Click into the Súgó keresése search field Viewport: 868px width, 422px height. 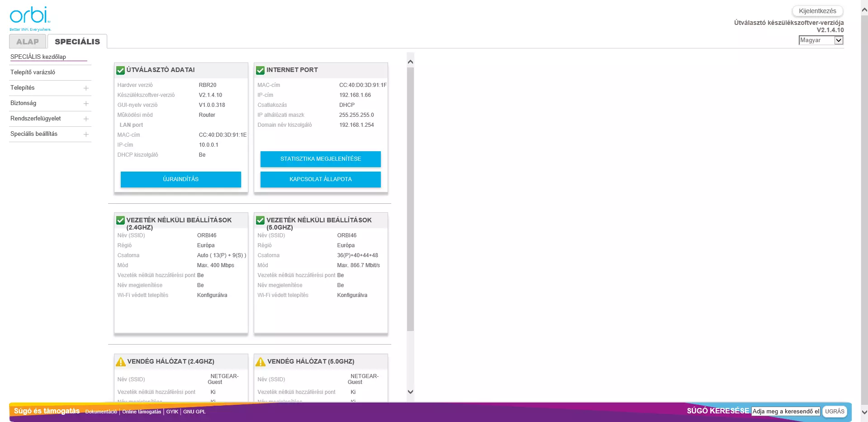pos(785,411)
